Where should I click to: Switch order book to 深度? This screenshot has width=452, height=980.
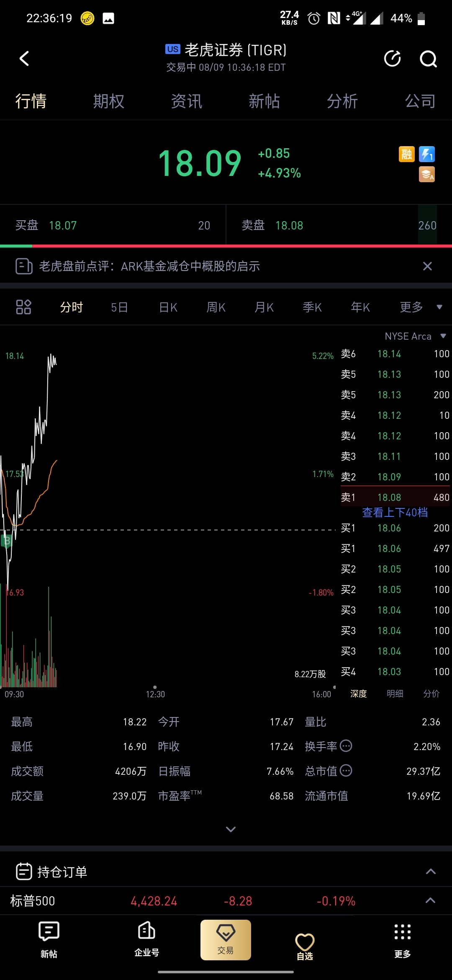359,694
